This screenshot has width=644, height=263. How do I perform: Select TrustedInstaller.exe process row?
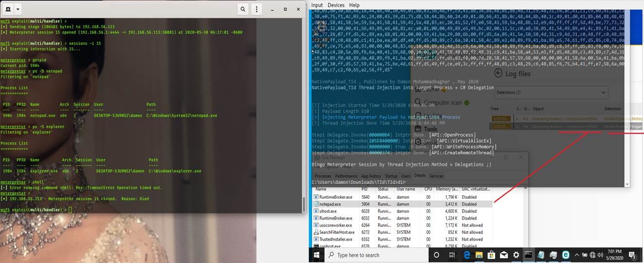pyautogui.click(x=403, y=240)
